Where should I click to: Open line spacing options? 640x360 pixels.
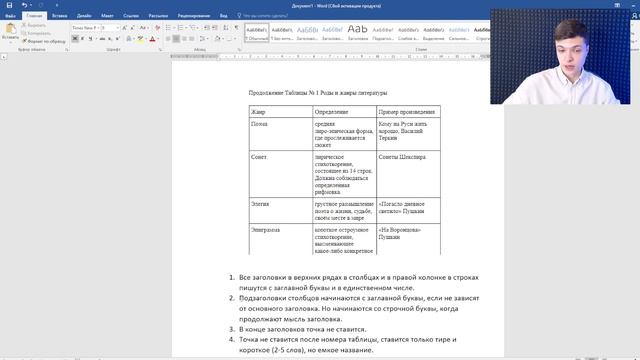tap(203, 39)
